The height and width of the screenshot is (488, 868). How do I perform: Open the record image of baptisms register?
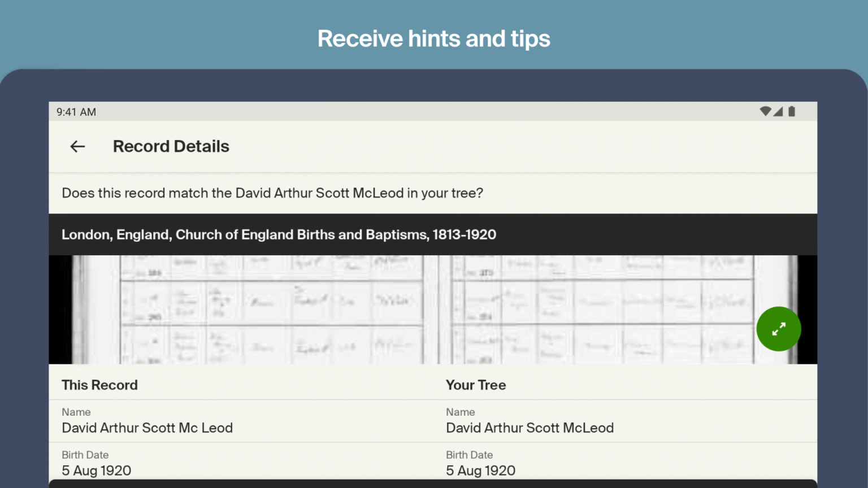[396, 310]
